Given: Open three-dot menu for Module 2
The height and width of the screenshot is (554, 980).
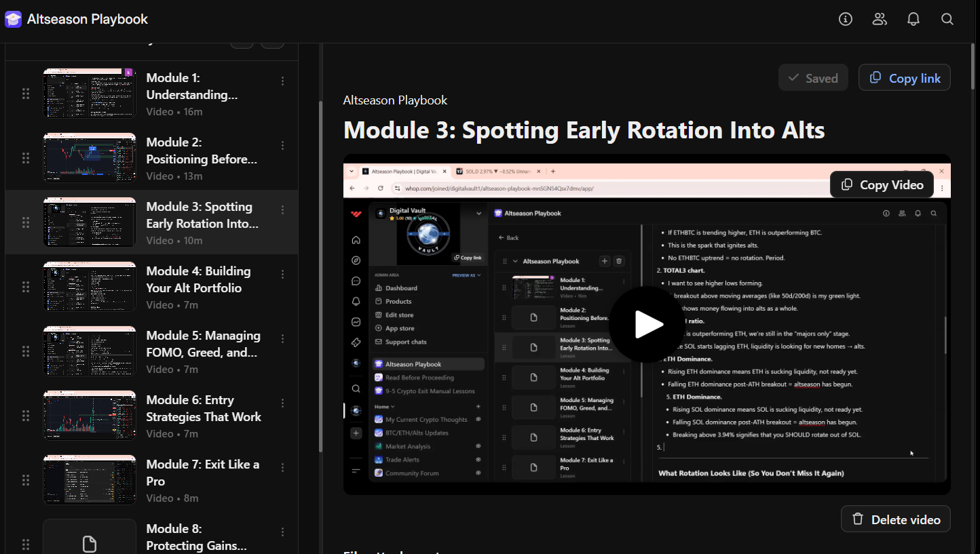Looking at the screenshot, I should pos(283,145).
